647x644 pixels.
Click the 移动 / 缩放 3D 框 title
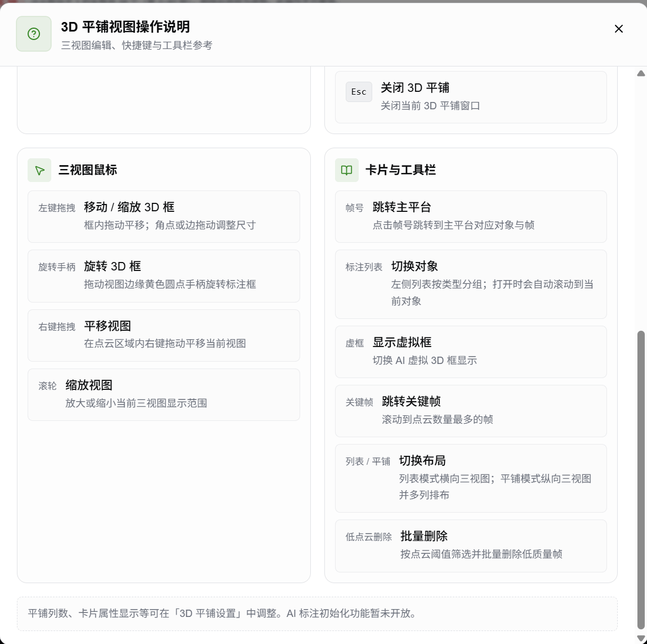point(129,207)
